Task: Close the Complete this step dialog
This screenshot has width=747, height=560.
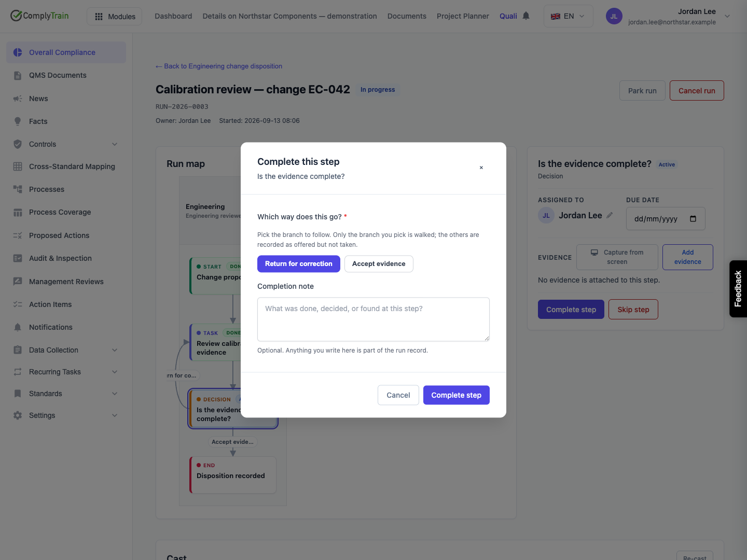Action: click(481, 167)
